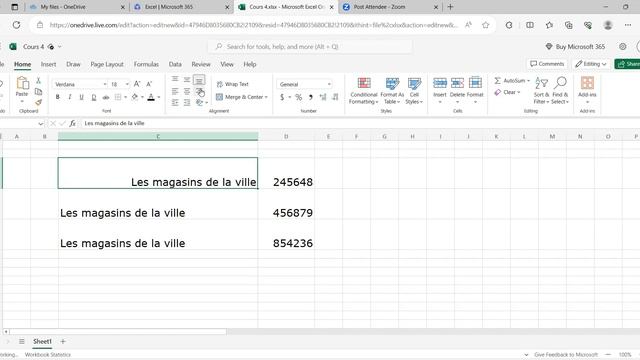
Task: Select Top Align icon
Action: pyautogui.click(x=175, y=79)
